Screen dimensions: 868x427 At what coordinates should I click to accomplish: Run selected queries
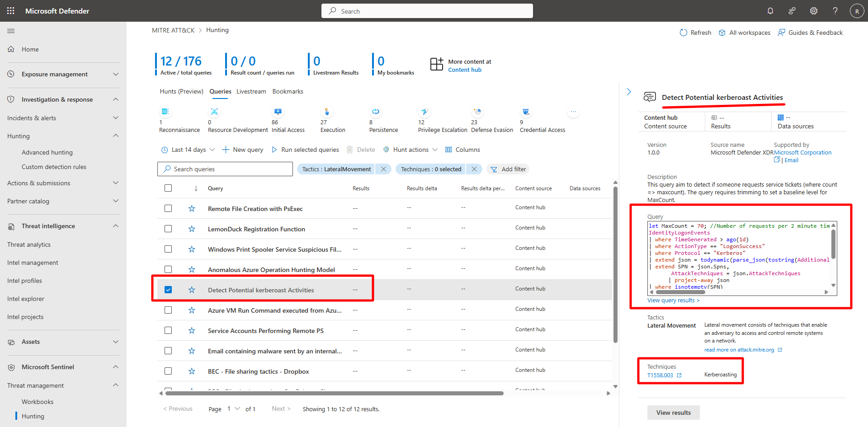tap(305, 150)
